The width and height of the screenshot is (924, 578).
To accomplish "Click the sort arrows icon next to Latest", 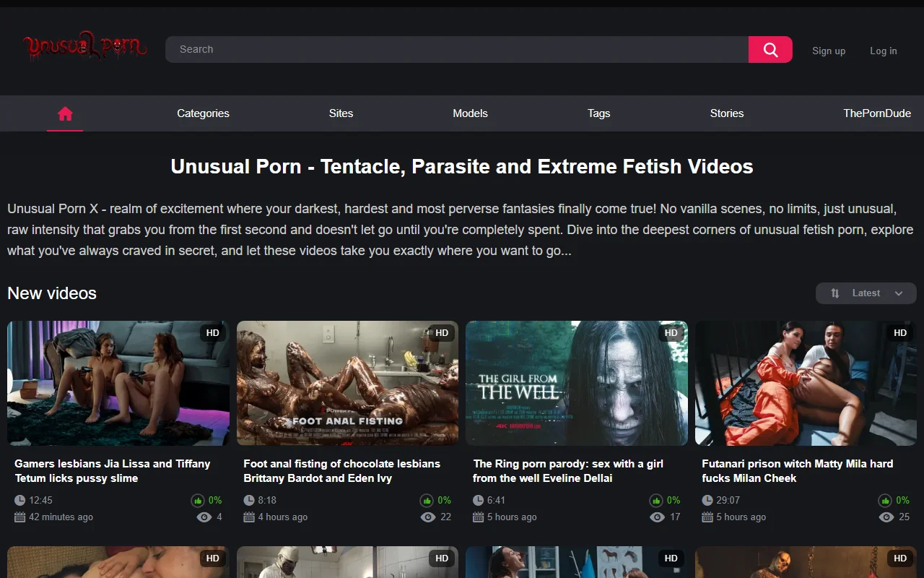I will (834, 293).
